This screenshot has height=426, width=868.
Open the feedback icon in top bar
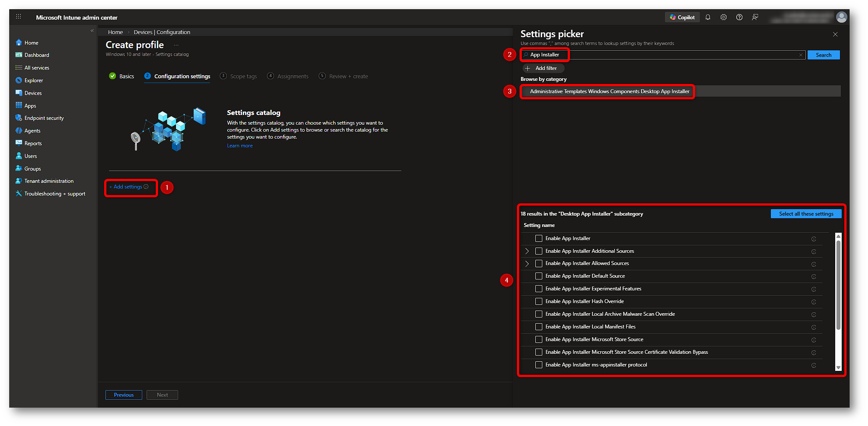coord(755,17)
